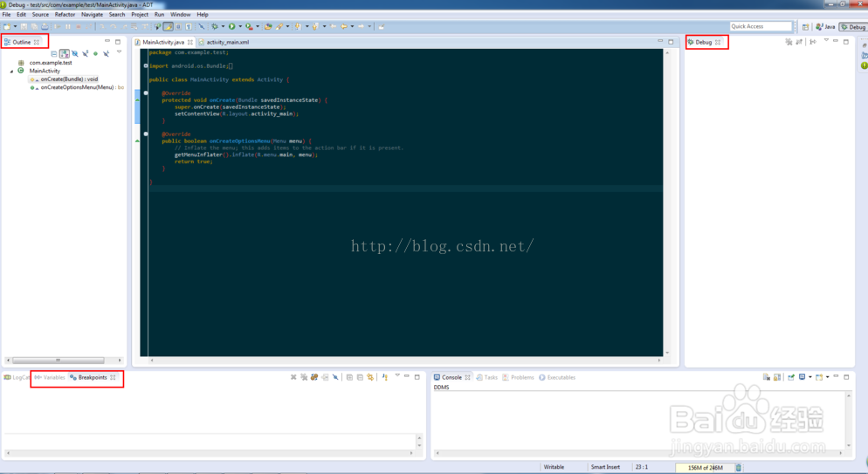Click the Debug perspective button
Image resolution: width=868 pixels, height=474 pixels.
point(853,26)
